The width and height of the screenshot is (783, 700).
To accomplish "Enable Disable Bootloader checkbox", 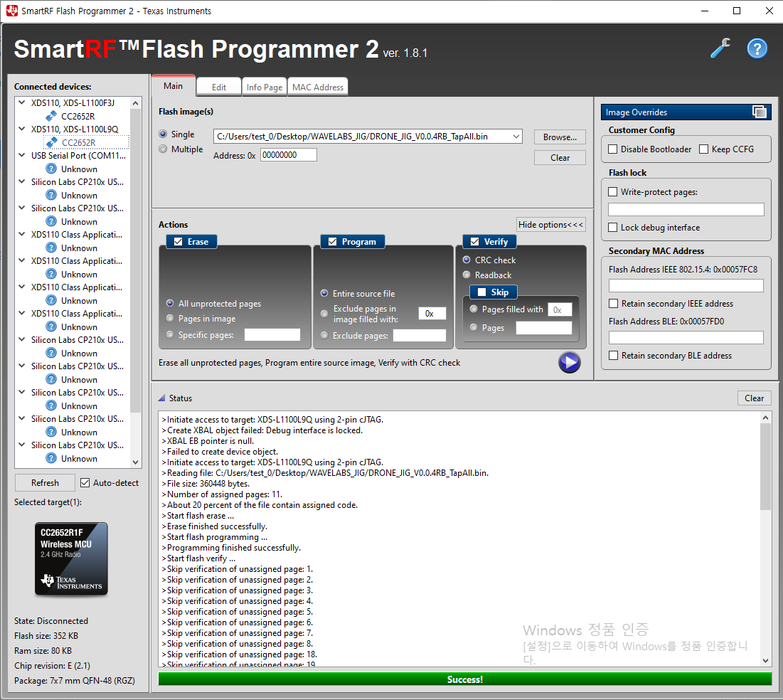I will click(x=613, y=149).
